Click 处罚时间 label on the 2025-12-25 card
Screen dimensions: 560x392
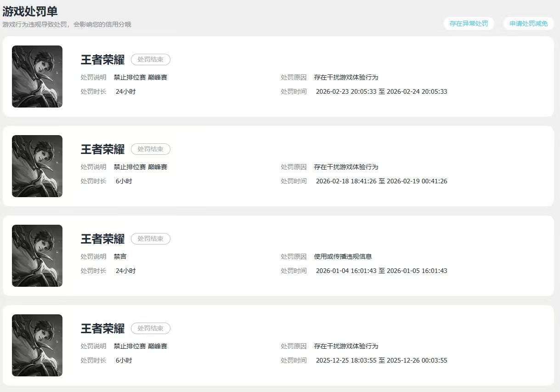(x=294, y=360)
